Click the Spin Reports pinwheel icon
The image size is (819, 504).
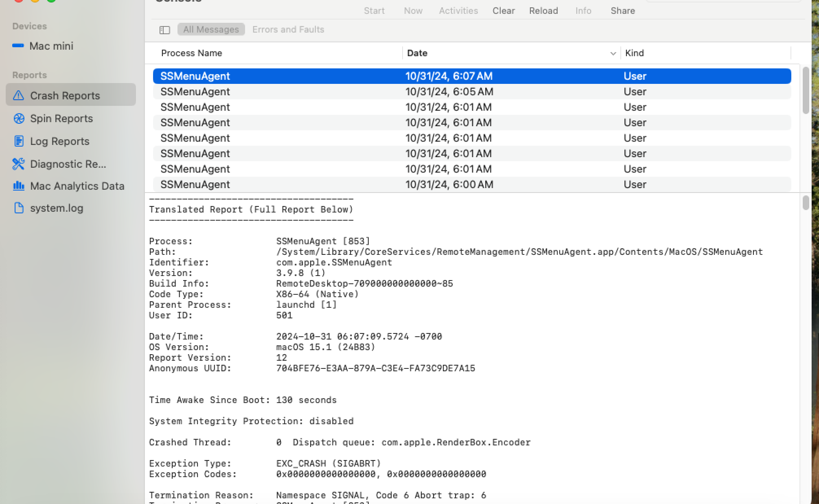[19, 118]
